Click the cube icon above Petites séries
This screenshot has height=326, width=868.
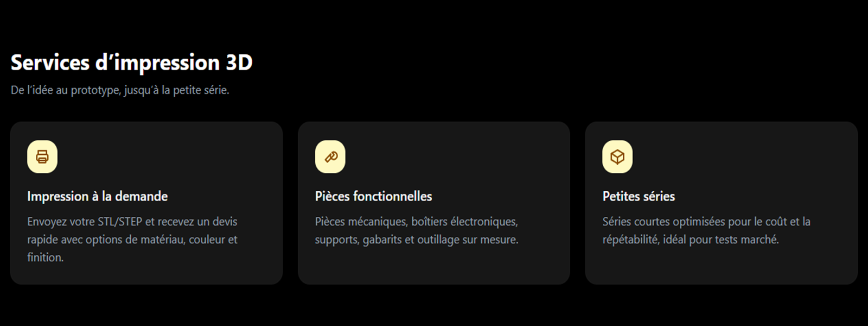617,157
